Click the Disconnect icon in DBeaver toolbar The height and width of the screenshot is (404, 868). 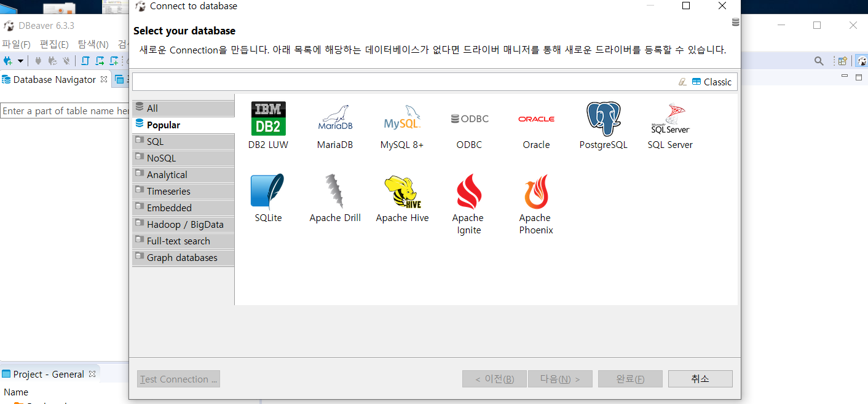point(66,61)
